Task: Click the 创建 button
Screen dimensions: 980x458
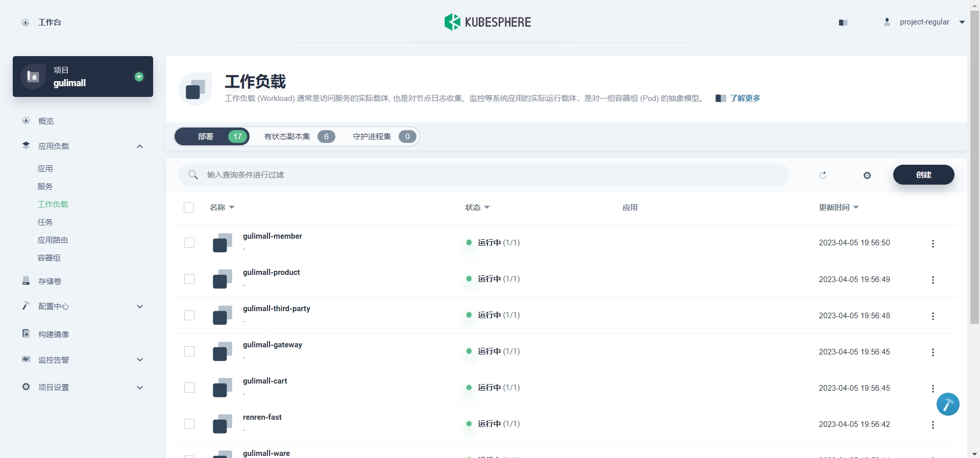Action: [924, 175]
